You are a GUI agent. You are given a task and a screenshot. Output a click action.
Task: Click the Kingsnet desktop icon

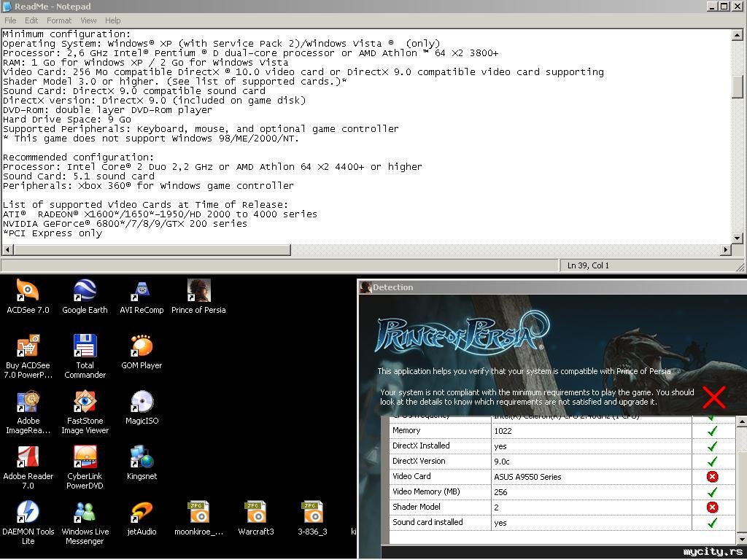point(142,456)
